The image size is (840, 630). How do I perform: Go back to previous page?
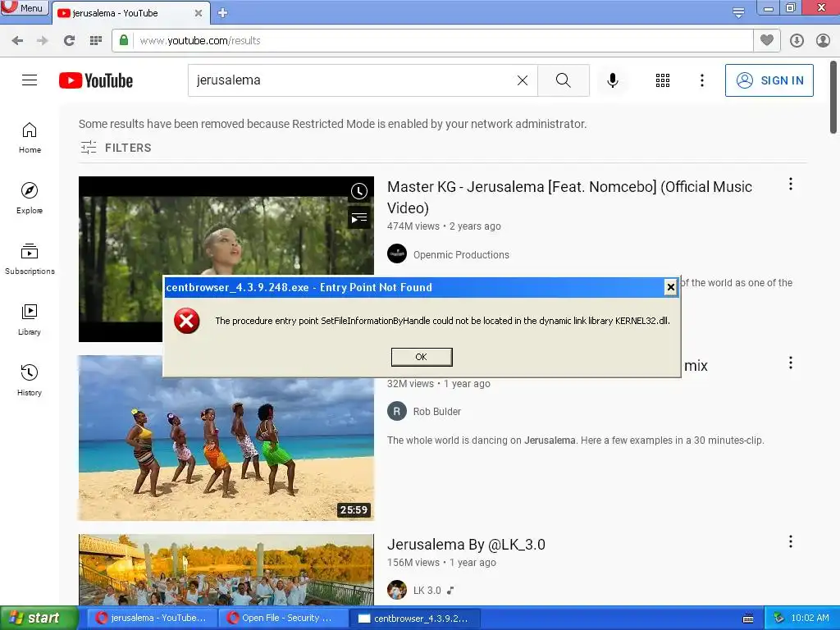[x=18, y=41]
